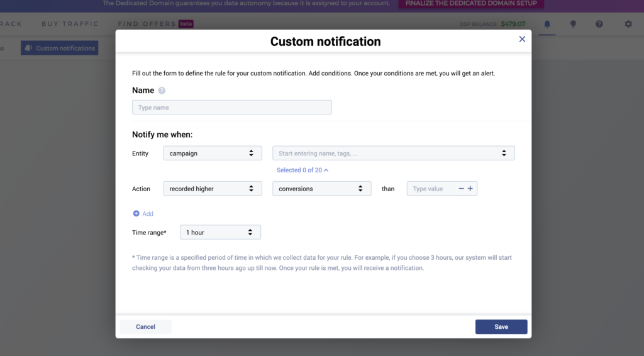Click the Save button
Image resolution: width=644 pixels, height=356 pixels.
501,327
